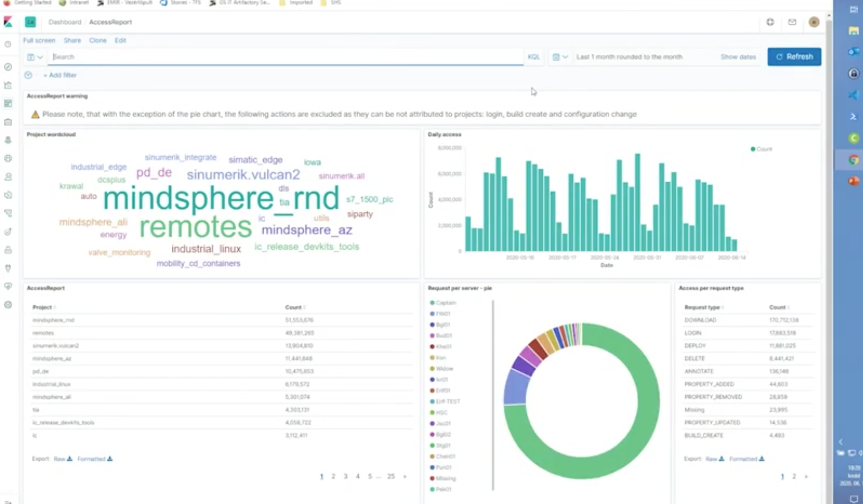Click 'sinumerik.vulcan2' in the project wordcloud
The width and height of the screenshot is (863, 504).
point(243,175)
